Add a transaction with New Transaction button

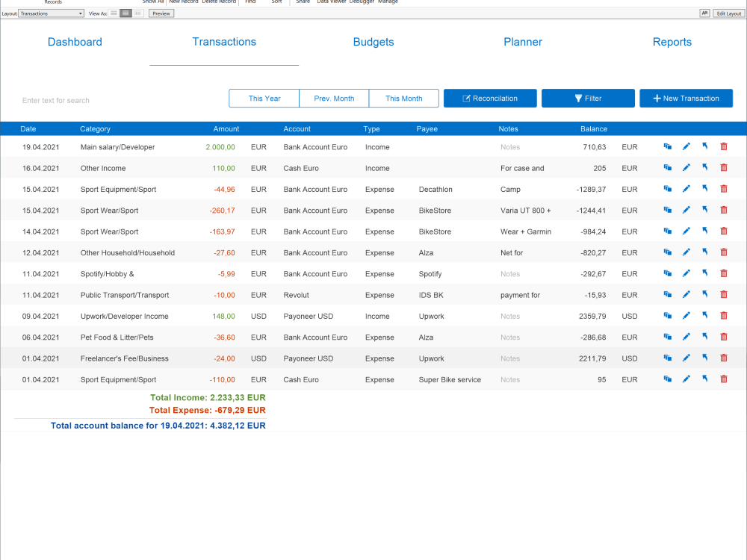tap(686, 98)
